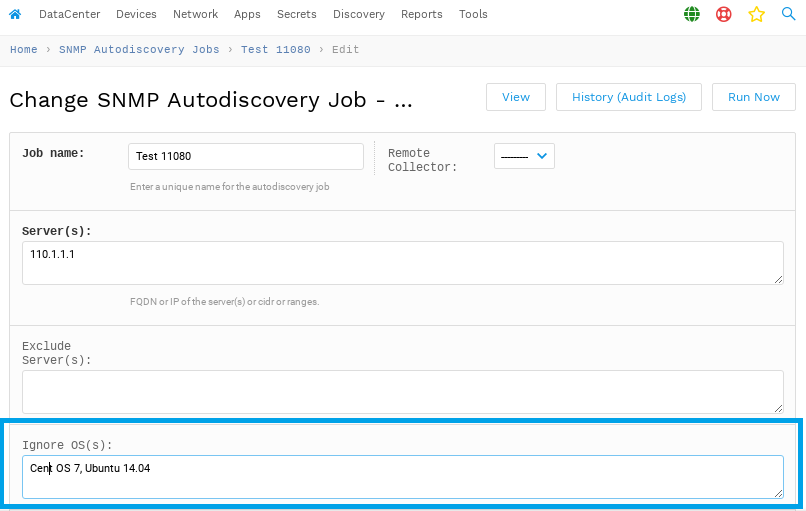Click the Test 11080 breadcrumb link
Viewport: 806px width, 511px height.
[x=275, y=49]
